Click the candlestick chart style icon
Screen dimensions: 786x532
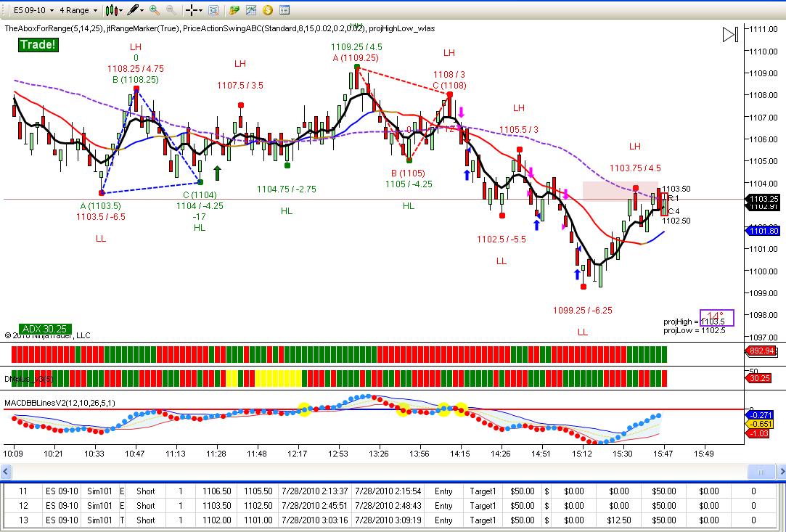pos(112,10)
